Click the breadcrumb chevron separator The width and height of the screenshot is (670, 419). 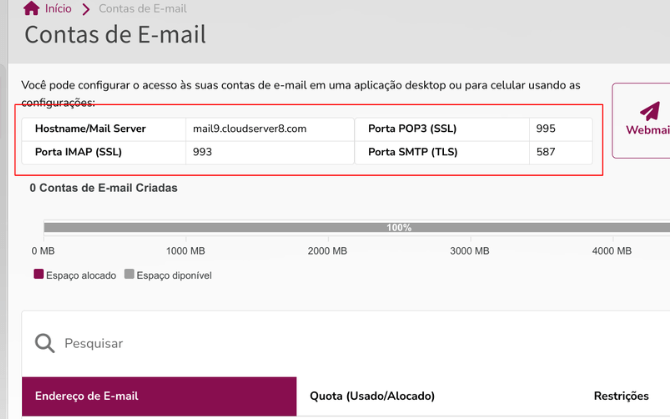86,9
